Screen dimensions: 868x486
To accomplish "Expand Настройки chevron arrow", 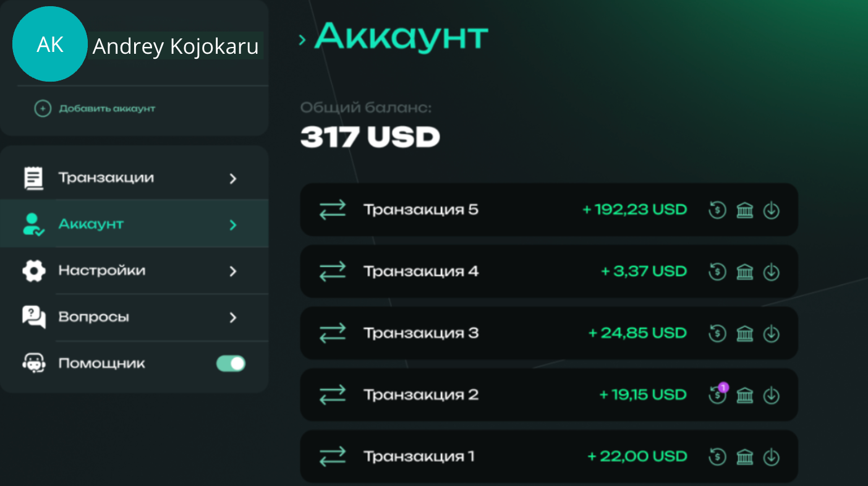I will pos(233,271).
